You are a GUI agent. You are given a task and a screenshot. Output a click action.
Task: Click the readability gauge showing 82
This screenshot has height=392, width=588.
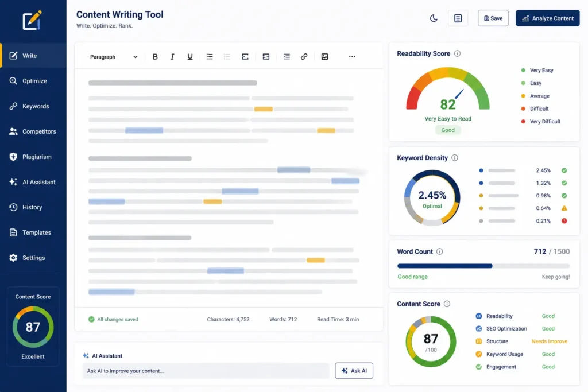click(448, 89)
